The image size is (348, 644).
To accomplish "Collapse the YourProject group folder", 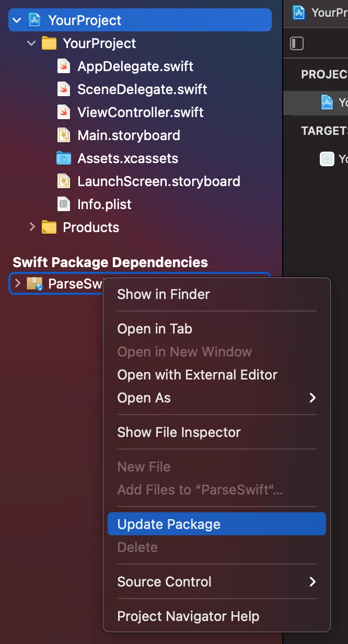I will (32, 43).
